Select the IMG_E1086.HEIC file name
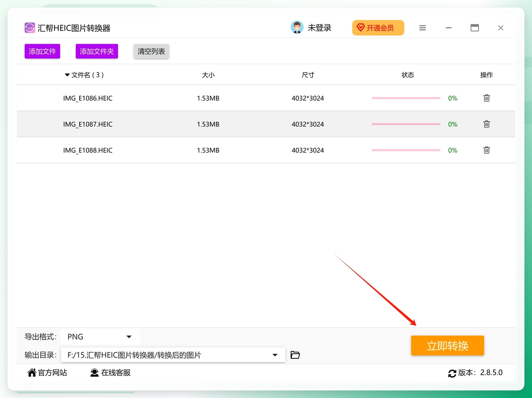Image resolution: width=532 pixels, height=398 pixels. [88, 98]
